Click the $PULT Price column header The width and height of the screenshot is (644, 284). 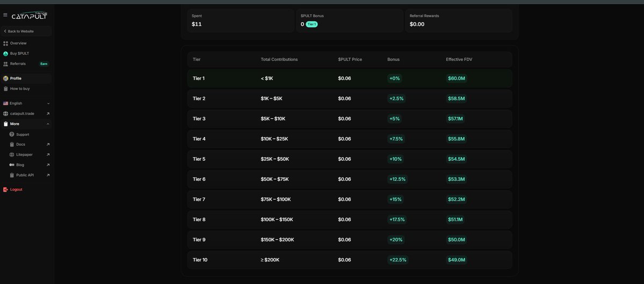350,60
